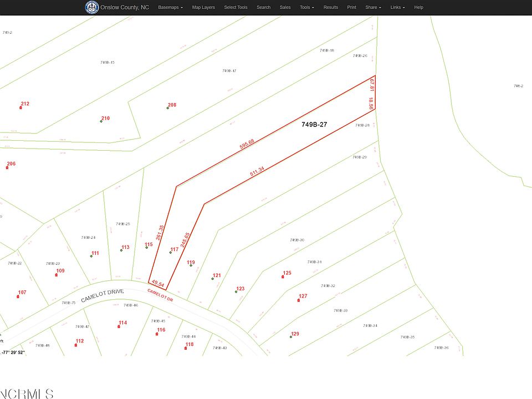The width and height of the screenshot is (532, 399).
Task: Open the Sales navbar item
Action: point(285,7)
